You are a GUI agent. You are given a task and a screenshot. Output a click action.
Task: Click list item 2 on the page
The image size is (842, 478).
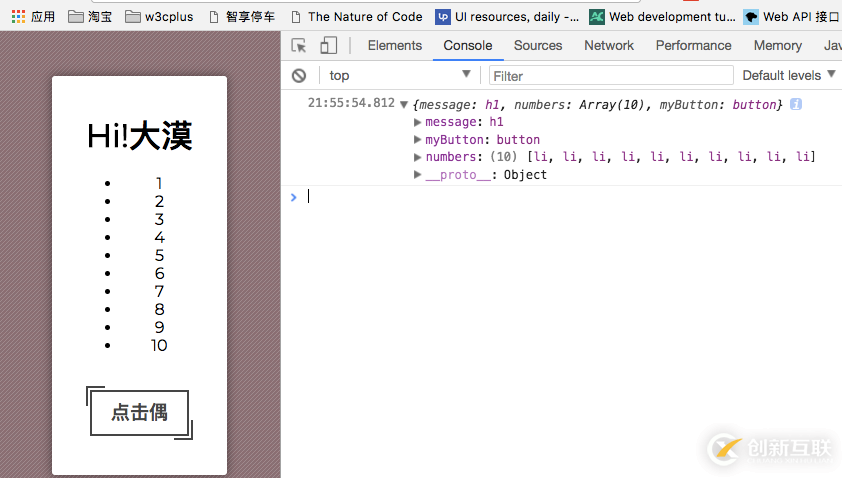pyautogui.click(x=159, y=201)
